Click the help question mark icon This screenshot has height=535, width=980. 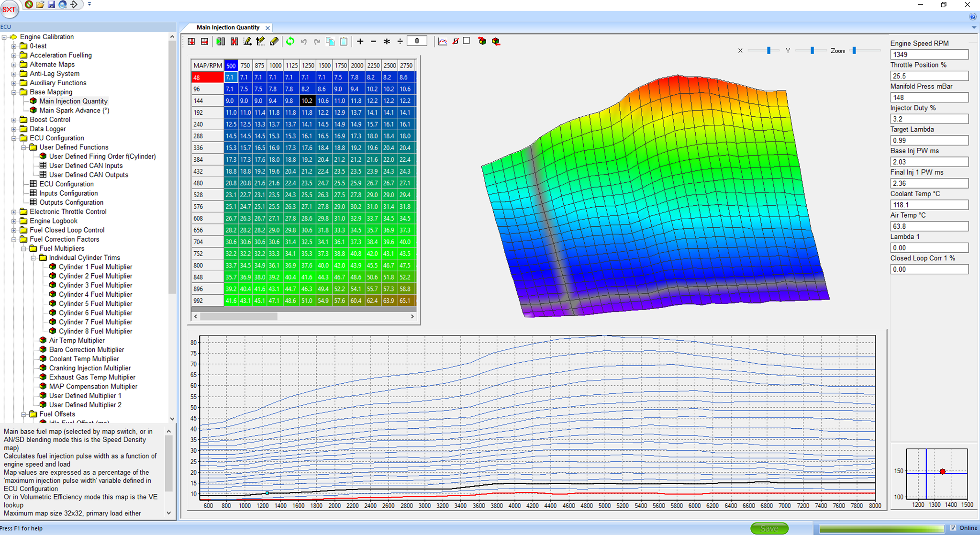point(972,17)
